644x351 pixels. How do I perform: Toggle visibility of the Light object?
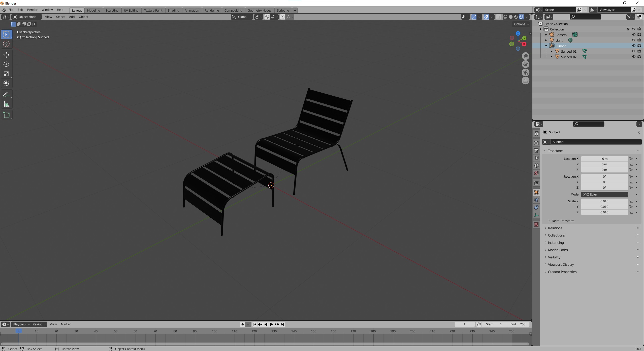(633, 40)
